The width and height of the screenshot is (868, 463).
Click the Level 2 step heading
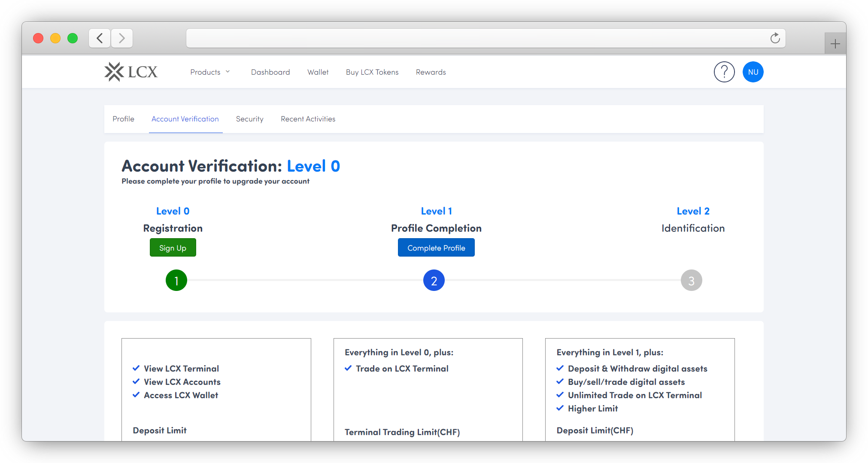pyautogui.click(x=693, y=211)
